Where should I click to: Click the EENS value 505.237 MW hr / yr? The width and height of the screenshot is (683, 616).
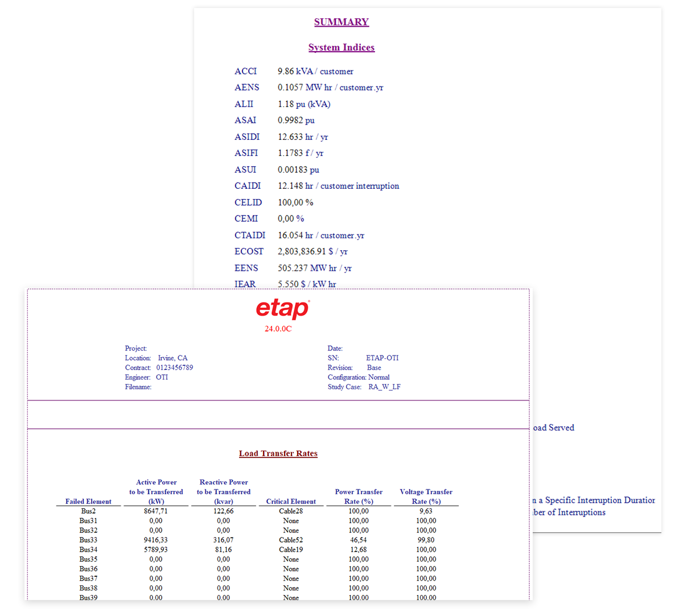314,268
